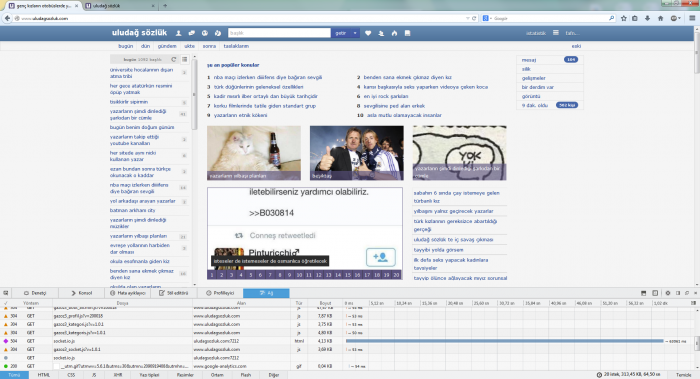Filter network requests by Flash
The width and height of the screenshot is (700, 379).
(246, 375)
